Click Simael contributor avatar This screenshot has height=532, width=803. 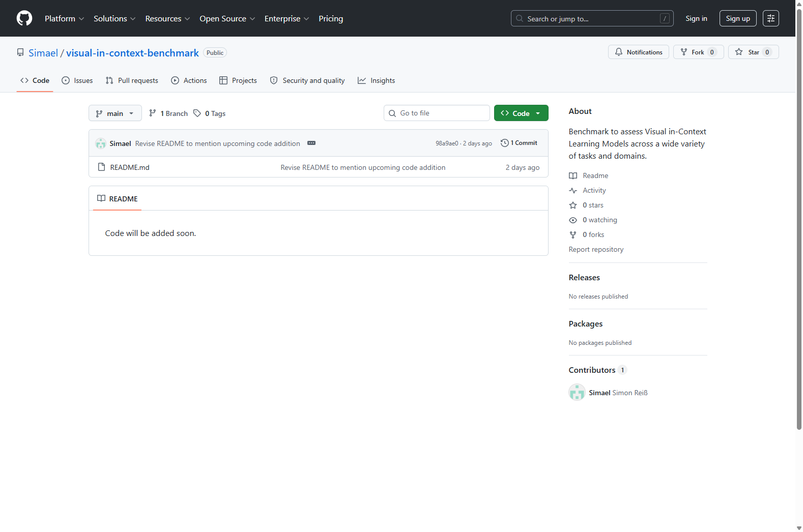[x=577, y=393]
